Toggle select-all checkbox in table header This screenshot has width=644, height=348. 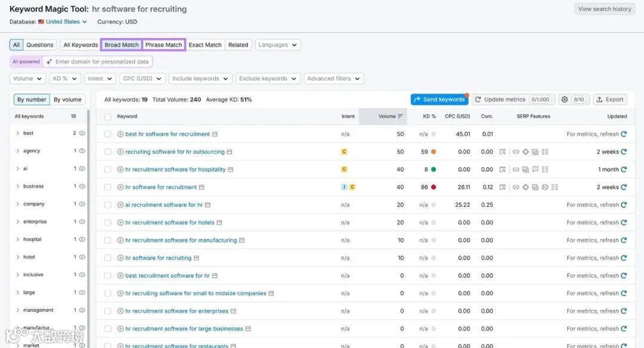point(107,117)
